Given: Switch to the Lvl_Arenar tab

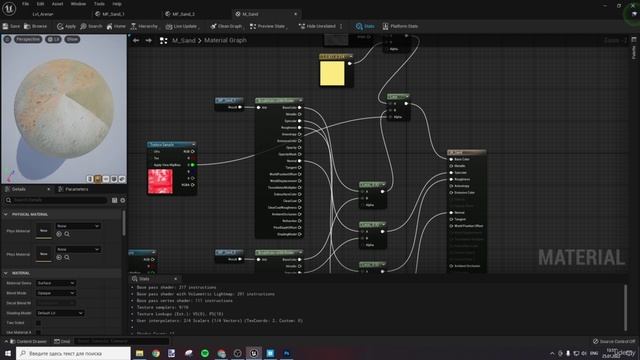Looking at the screenshot, I should coord(43,14).
